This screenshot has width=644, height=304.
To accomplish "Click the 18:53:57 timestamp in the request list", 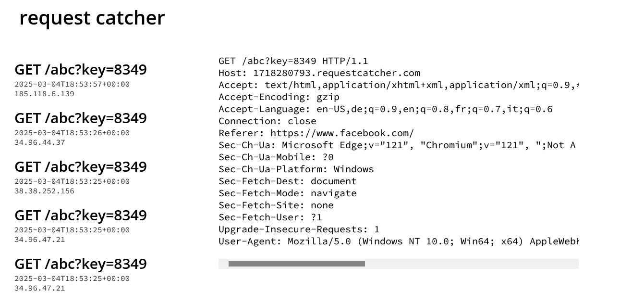I will (x=72, y=84).
